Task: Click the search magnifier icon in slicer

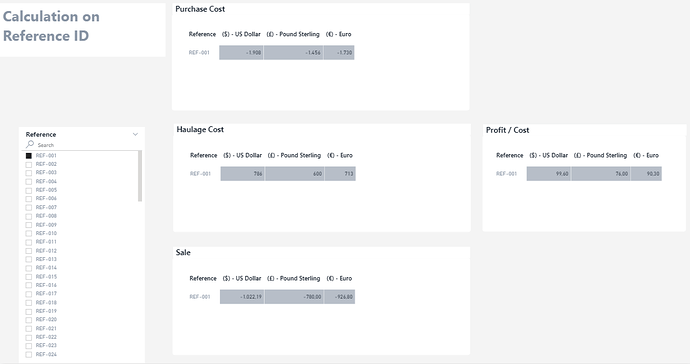Action: pos(30,144)
